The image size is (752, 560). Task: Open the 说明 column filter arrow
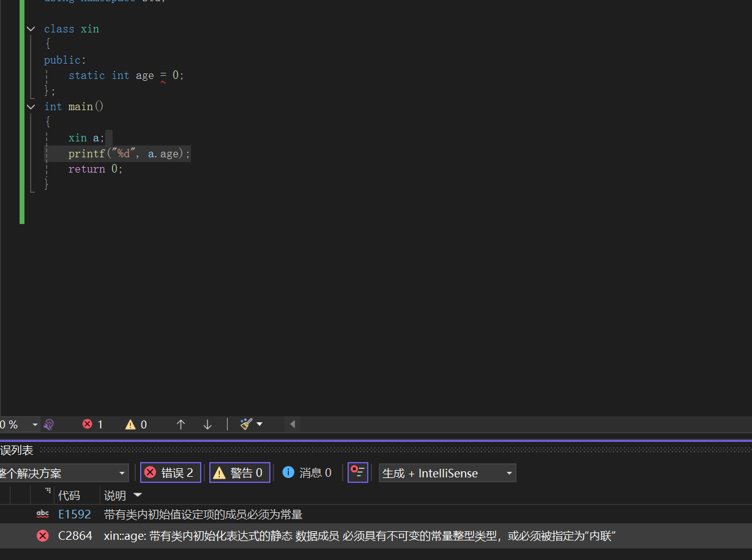coord(138,495)
